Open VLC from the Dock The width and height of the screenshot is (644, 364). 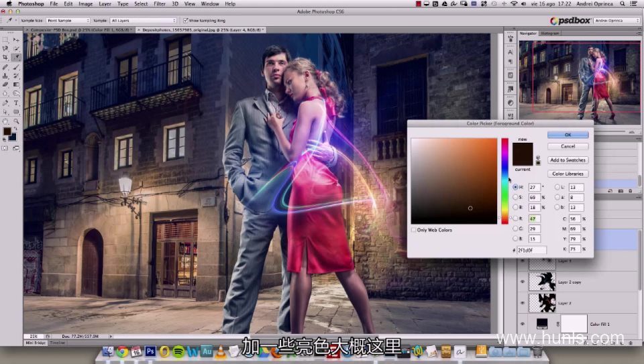(x=221, y=351)
